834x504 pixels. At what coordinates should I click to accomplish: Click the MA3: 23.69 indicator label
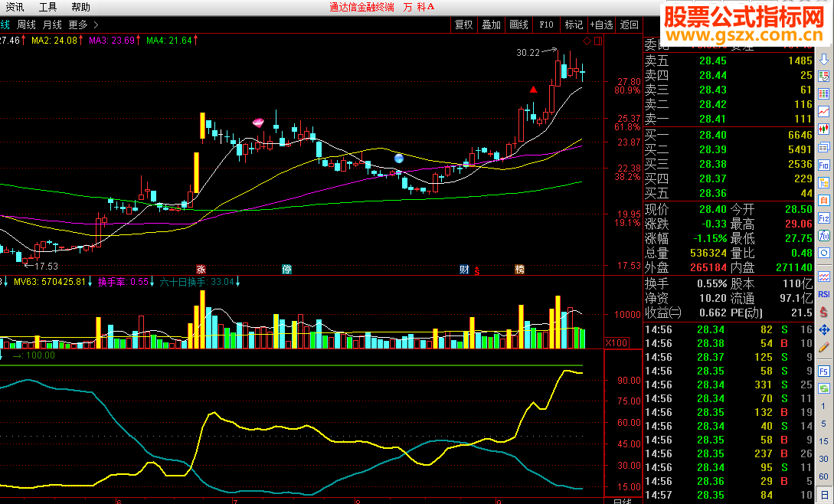(x=112, y=41)
